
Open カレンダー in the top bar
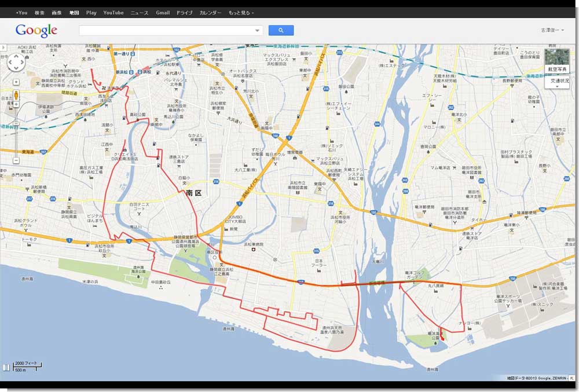(210, 13)
